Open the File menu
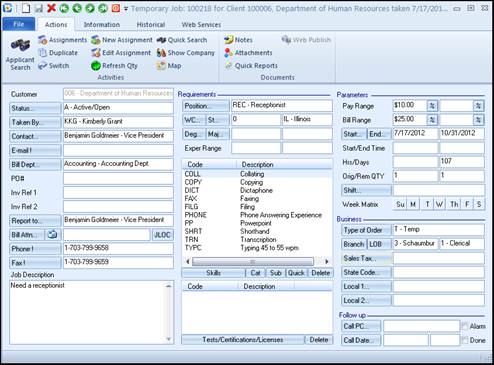This screenshot has height=365, width=494. pyautogui.click(x=19, y=24)
